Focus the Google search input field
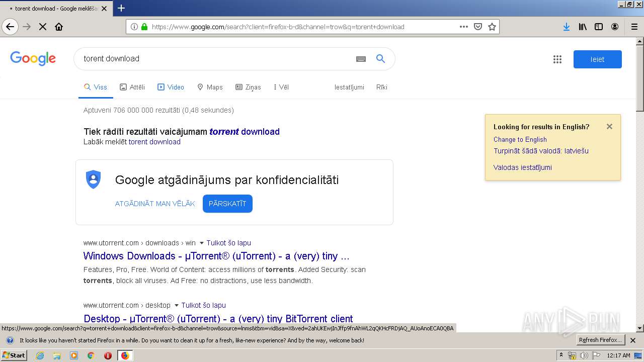The width and height of the screenshot is (644, 362). point(216,59)
